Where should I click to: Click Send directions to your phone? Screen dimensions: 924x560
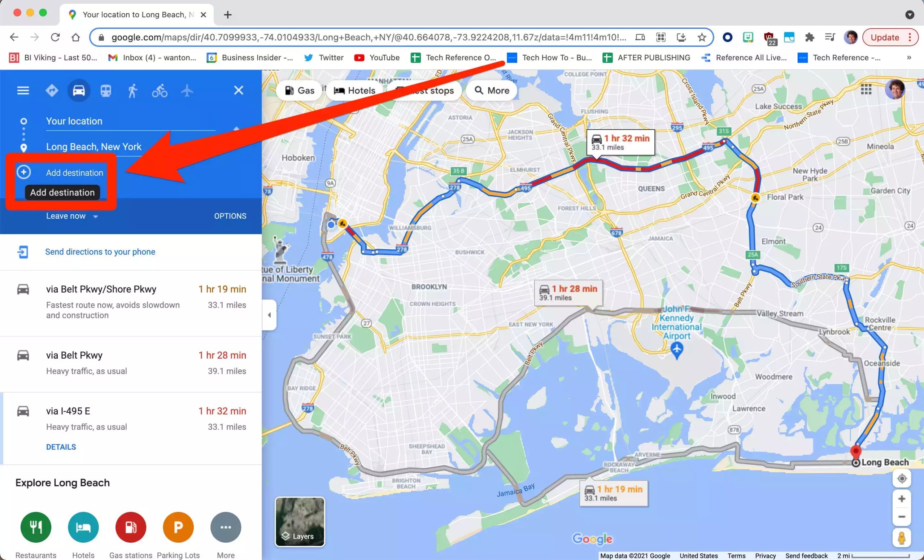click(100, 251)
